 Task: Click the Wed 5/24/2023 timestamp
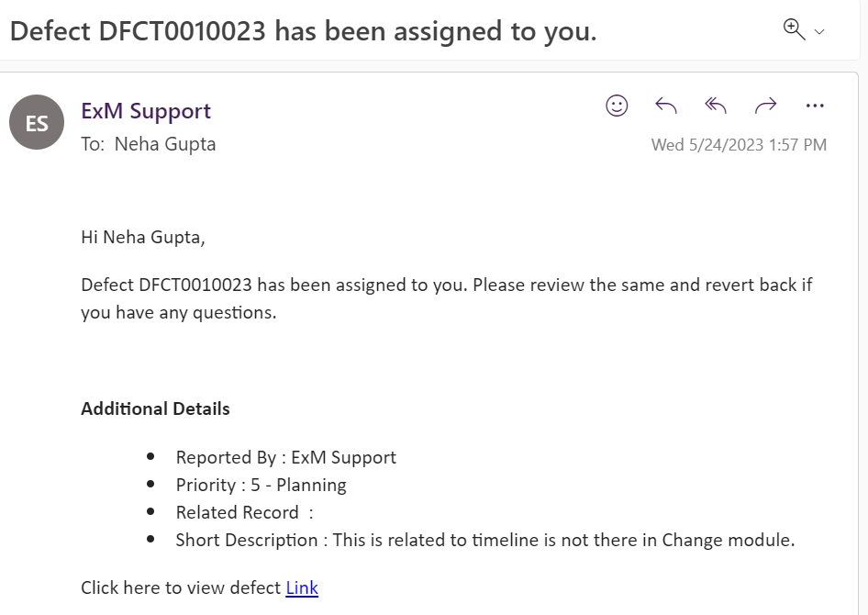click(739, 145)
